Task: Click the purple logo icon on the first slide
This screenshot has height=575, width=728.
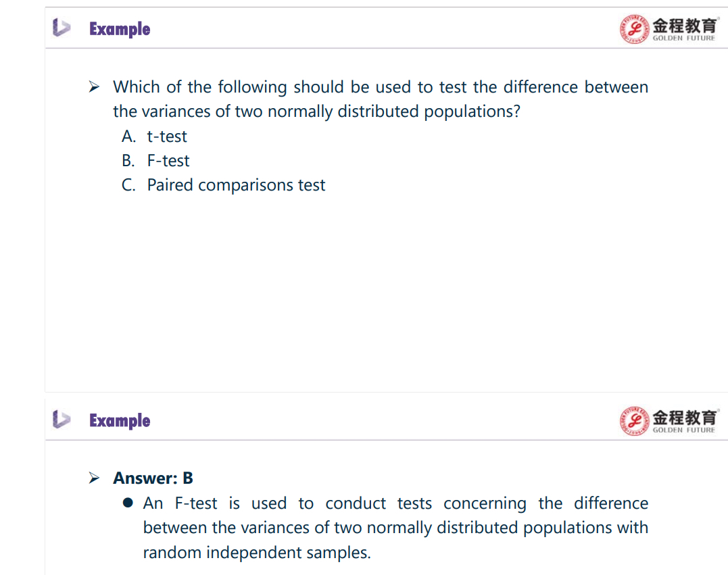Action: [x=62, y=28]
